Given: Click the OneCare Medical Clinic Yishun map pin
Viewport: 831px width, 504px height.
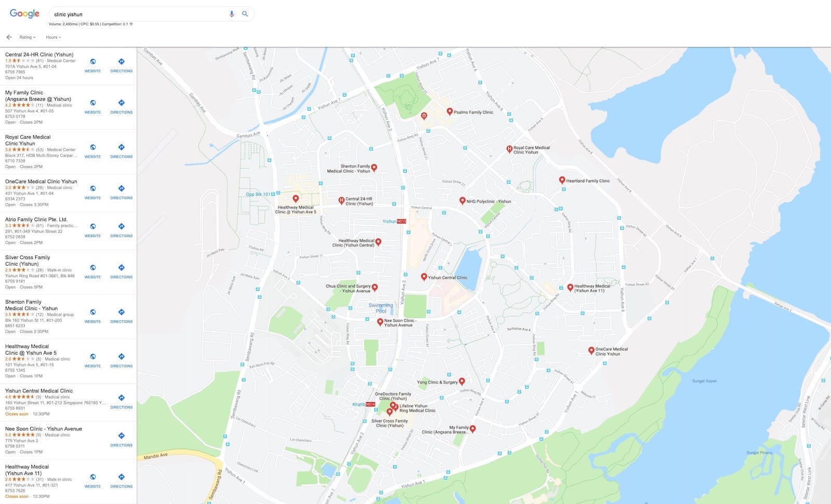Looking at the screenshot, I should [591, 350].
